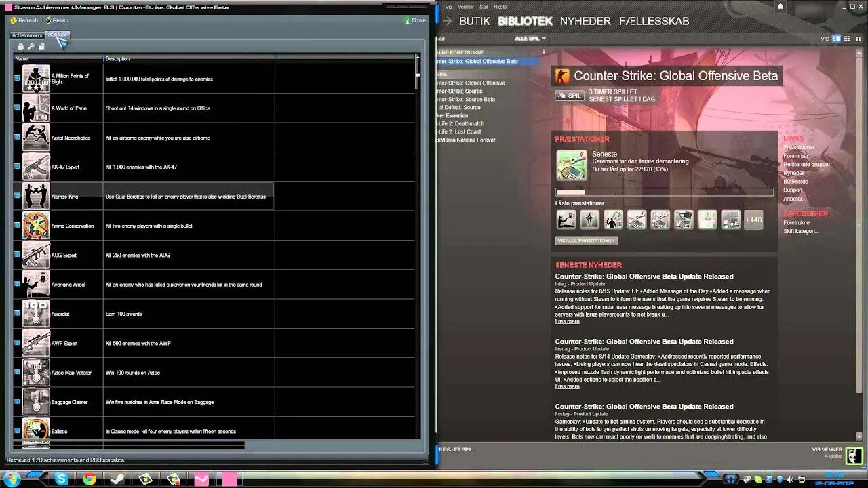
Task: Switch to the Achievements tab
Action: tap(27, 35)
